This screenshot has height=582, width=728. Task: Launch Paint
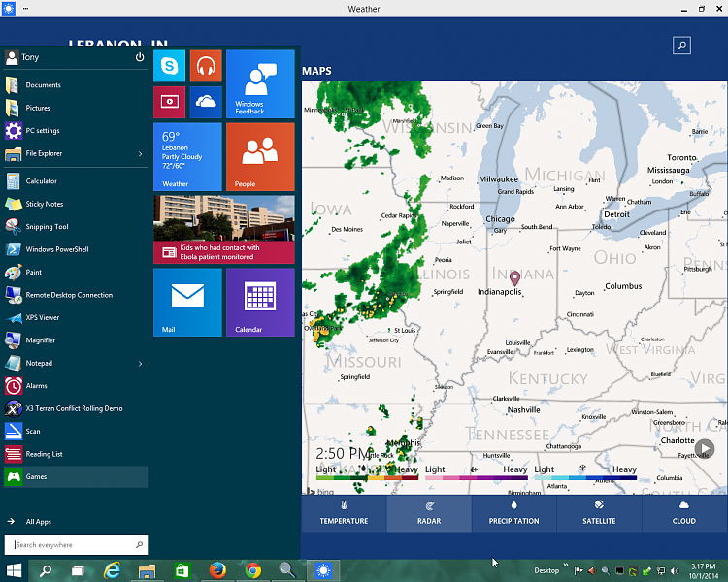(x=76, y=272)
